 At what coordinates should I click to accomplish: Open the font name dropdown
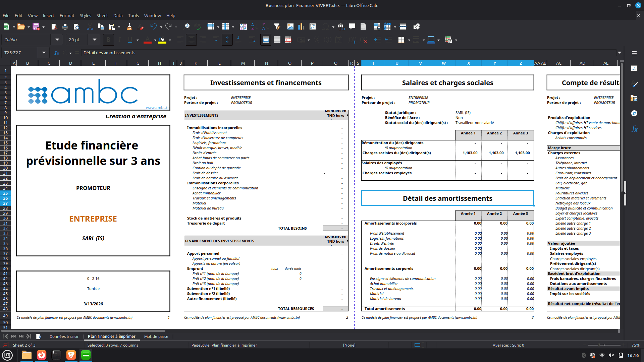pos(57,40)
